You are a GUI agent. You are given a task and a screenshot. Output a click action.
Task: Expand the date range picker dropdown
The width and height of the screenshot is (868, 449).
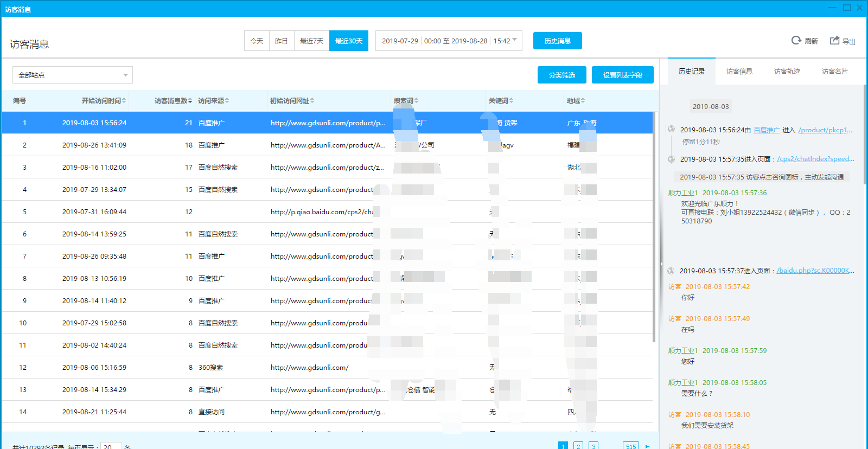coord(514,40)
